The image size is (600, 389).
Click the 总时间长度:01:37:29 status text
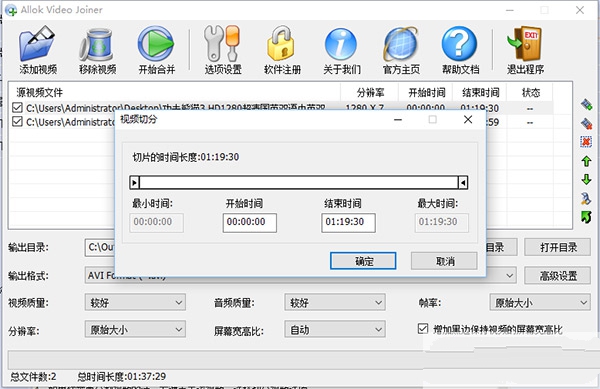click(121, 377)
